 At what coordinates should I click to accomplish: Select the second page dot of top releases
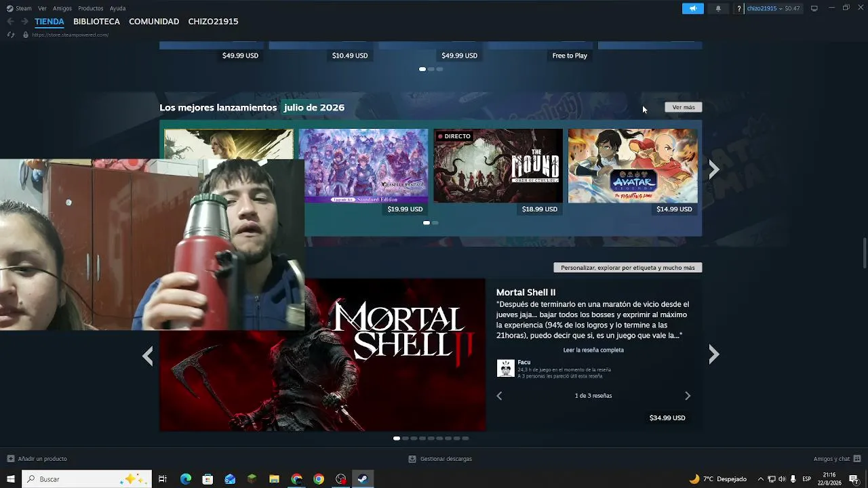pyautogui.click(x=435, y=223)
